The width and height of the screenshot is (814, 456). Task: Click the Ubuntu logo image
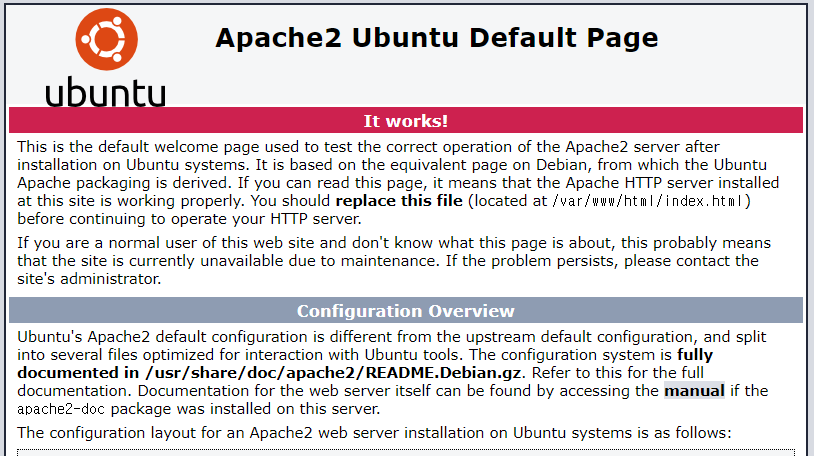[x=106, y=57]
